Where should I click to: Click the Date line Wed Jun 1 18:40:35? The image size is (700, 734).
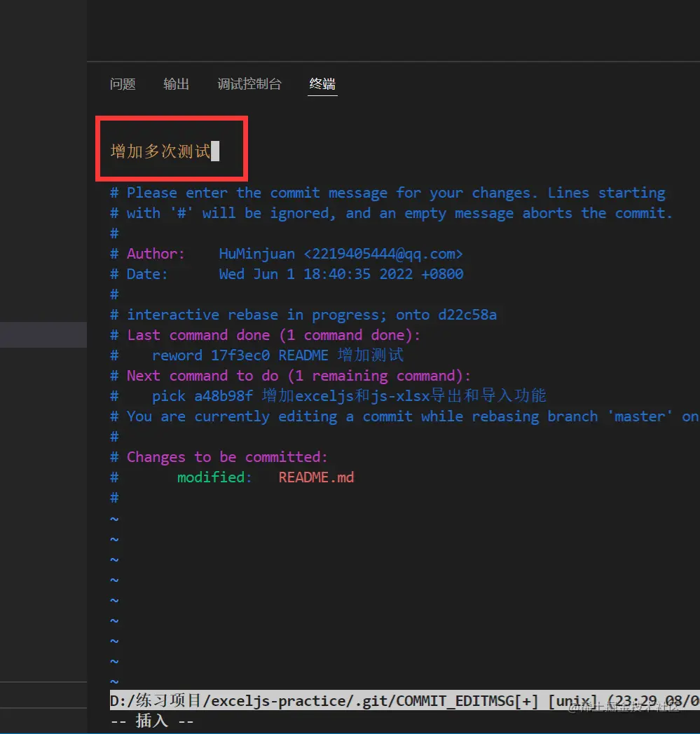[287, 274]
